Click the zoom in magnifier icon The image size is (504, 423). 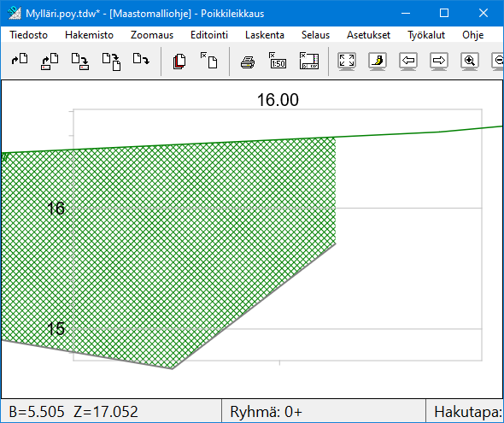470,61
